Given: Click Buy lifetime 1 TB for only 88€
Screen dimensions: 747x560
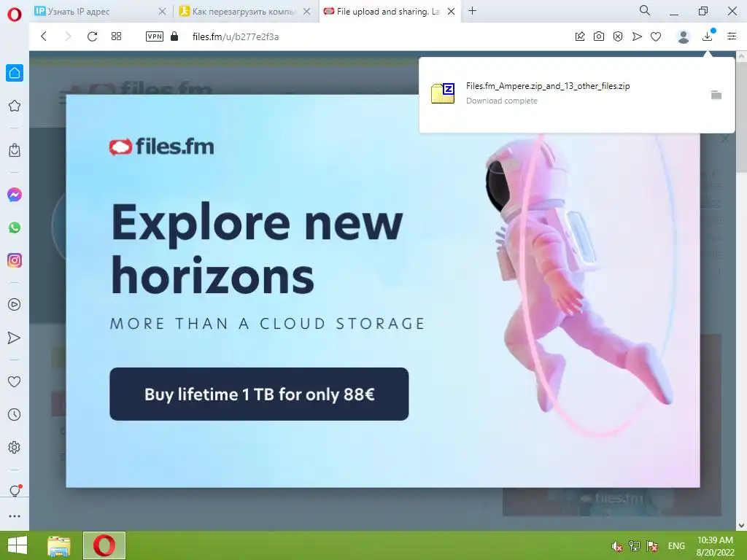Looking at the screenshot, I should pyautogui.click(x=259, y=394).
